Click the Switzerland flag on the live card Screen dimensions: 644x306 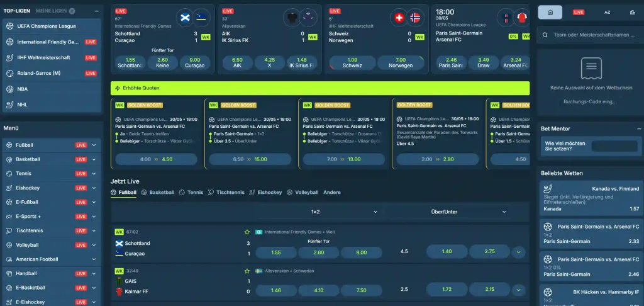(x=398, y=18)
